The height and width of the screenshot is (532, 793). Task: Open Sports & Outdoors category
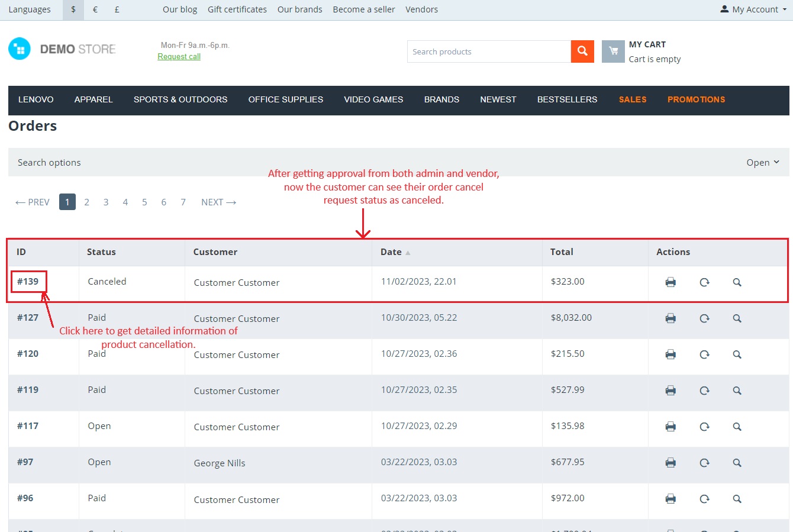[x=180, y=99]
